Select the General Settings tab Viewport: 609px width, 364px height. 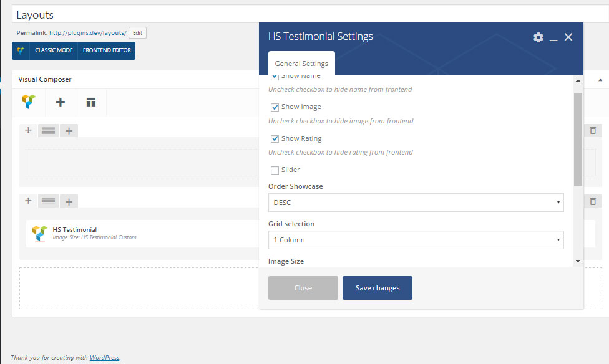pyautogui.click(x=301, y=63)
